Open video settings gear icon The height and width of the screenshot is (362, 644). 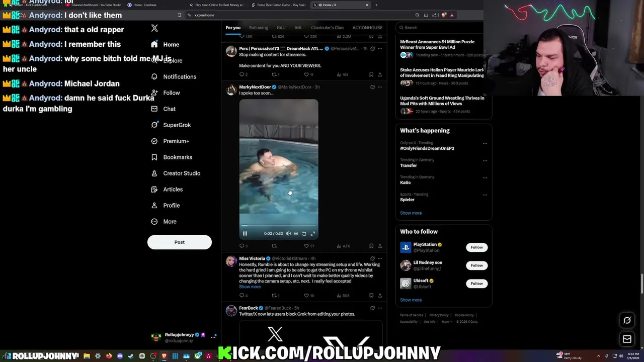[296, 233]
